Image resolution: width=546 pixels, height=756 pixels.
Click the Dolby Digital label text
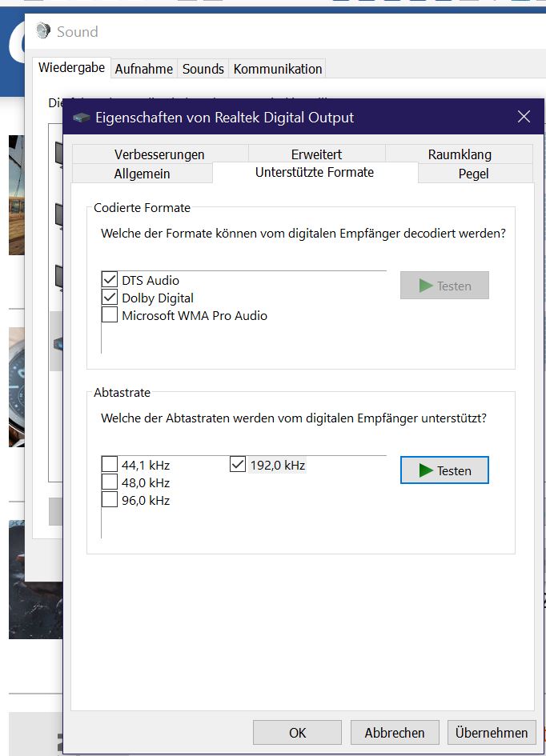158,298
